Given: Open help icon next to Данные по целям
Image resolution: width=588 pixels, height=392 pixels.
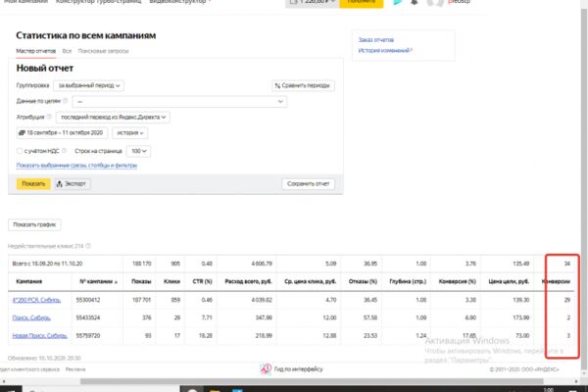Looking at the screenshot, I should pos(66,101).
